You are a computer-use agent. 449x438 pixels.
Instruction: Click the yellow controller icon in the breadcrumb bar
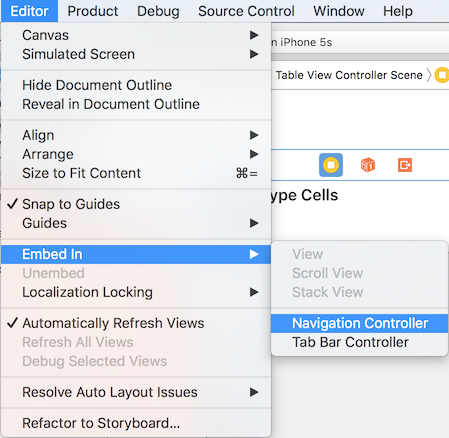pos(442,75)
